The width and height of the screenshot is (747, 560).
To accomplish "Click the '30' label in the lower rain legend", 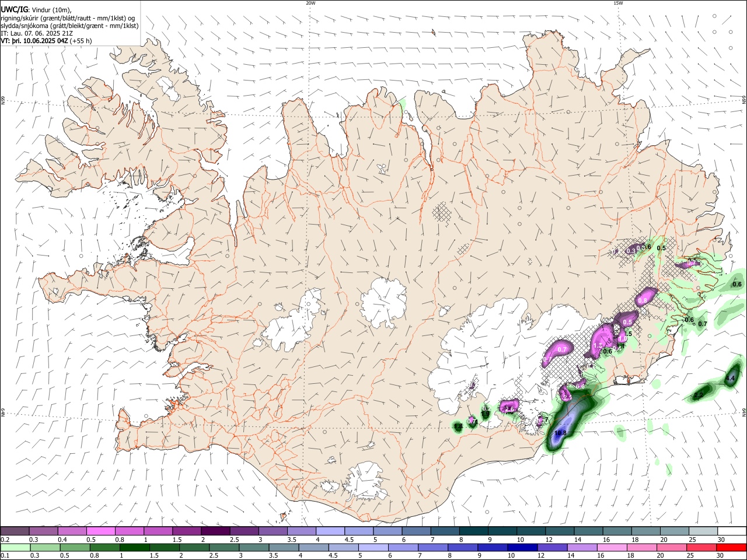I will tap(720, 556).
